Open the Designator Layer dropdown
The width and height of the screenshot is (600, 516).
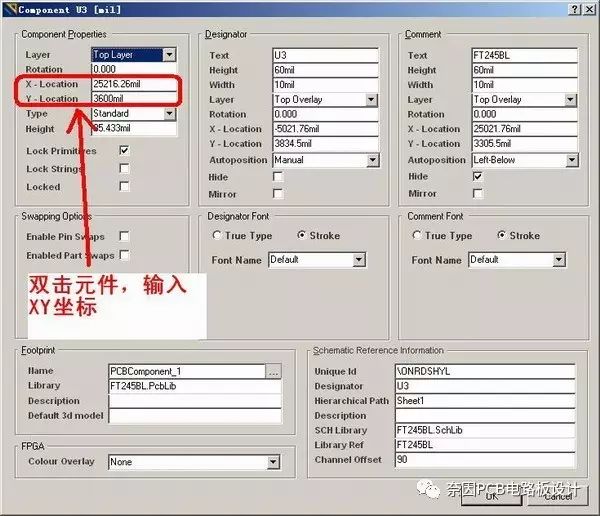tap(371, 100)
